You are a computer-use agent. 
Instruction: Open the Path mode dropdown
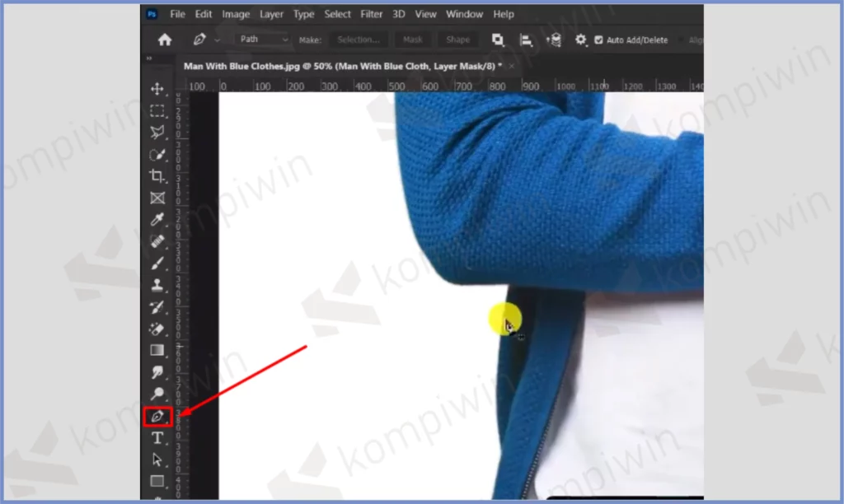coord(263,40)
